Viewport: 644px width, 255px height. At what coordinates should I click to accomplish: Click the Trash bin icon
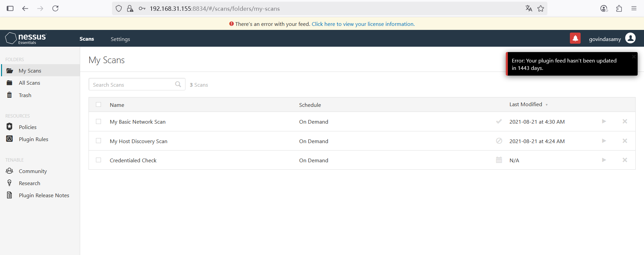click(9, 95)
